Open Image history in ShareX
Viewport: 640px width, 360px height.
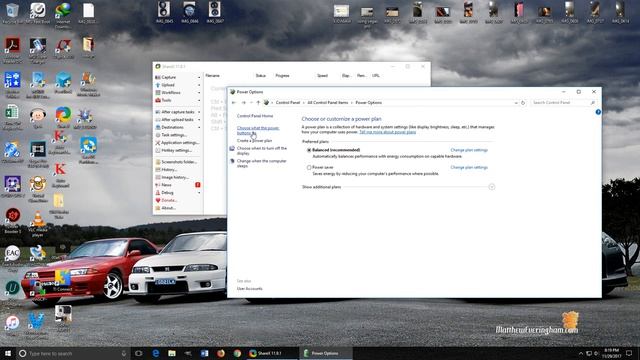[178, 178]
